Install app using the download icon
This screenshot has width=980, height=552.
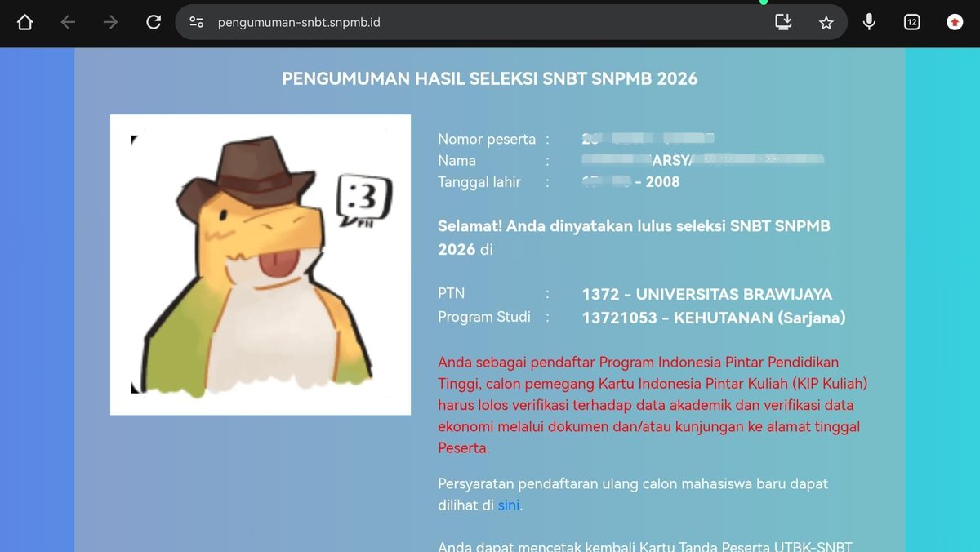click(x=784, y=23)
